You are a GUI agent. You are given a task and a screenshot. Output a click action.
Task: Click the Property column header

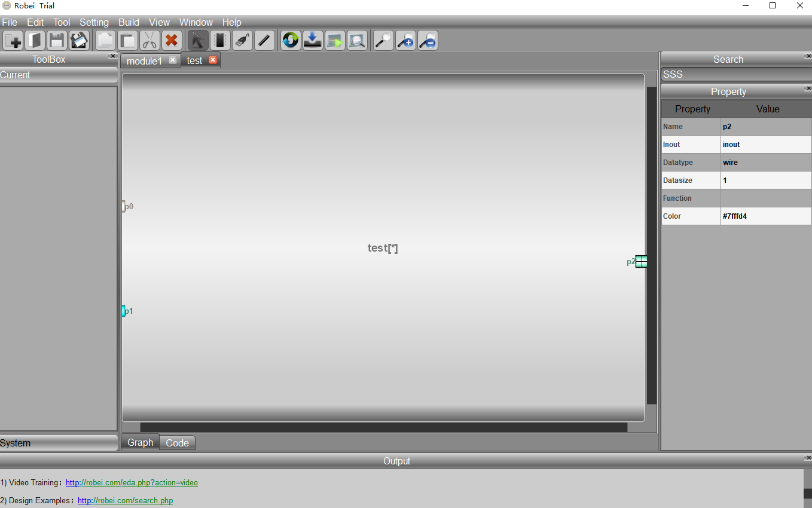(692, 109)
